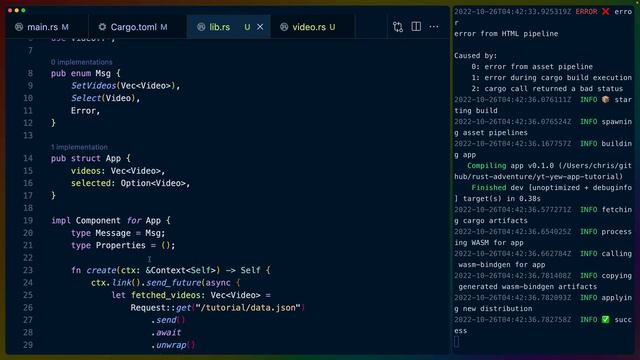Click the terminal cursor prompt
640x360 pixels.
click(456, 342)
